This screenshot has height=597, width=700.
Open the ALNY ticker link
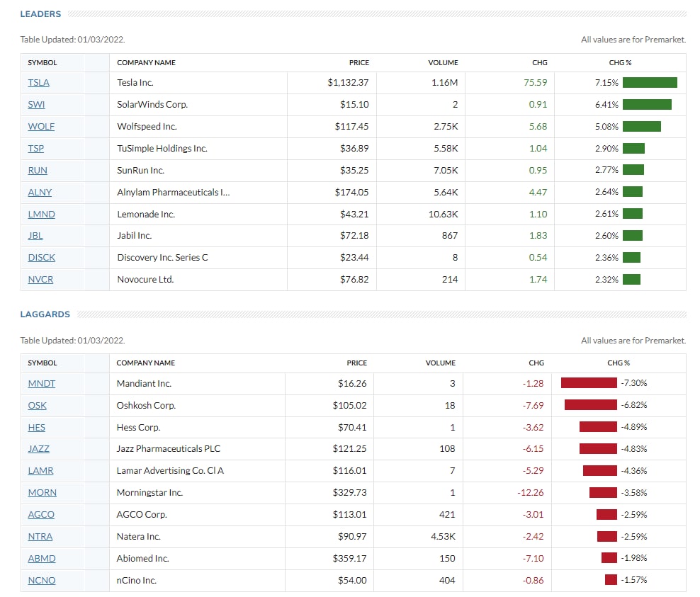coord(40,192)
